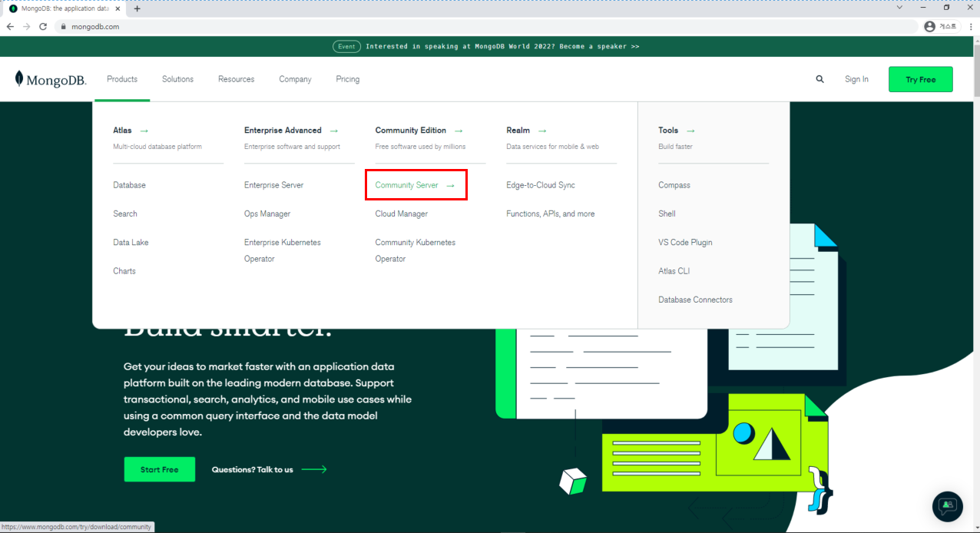Viewport: 980px width, 533px height.
Task: Select Community Kubernetes Operator item
Action: [x=416, y=250]
